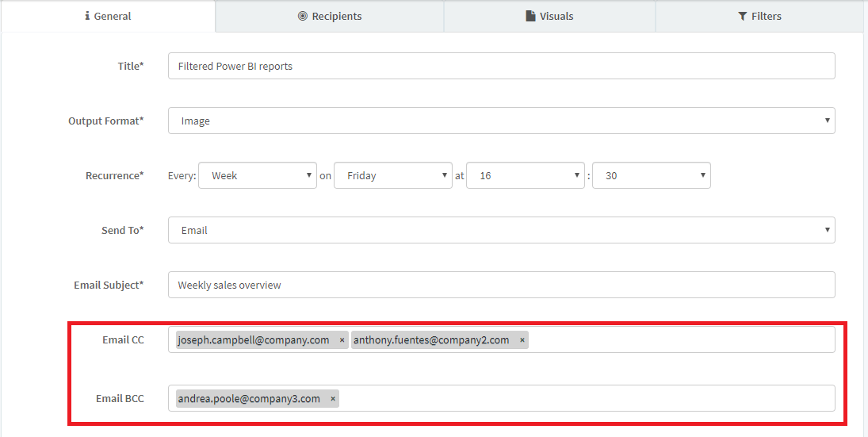Click empty area of Email CC field
This screenshot has width=868, height=437.
681,340
